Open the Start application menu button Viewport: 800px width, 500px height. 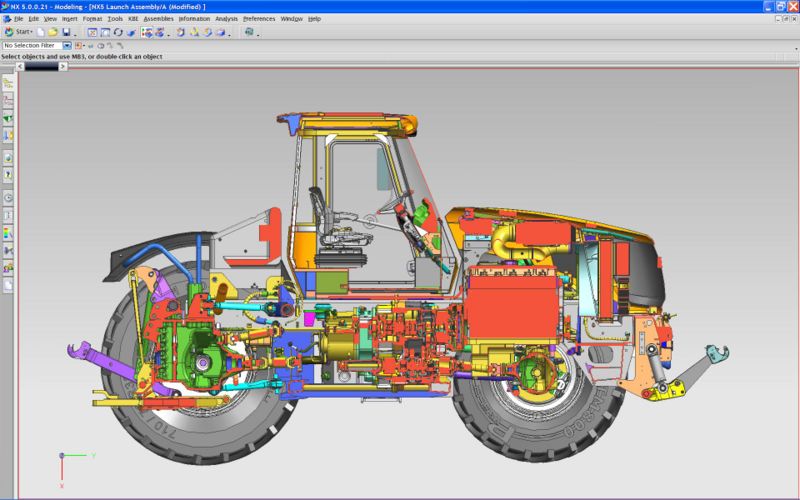pos(19,32)
